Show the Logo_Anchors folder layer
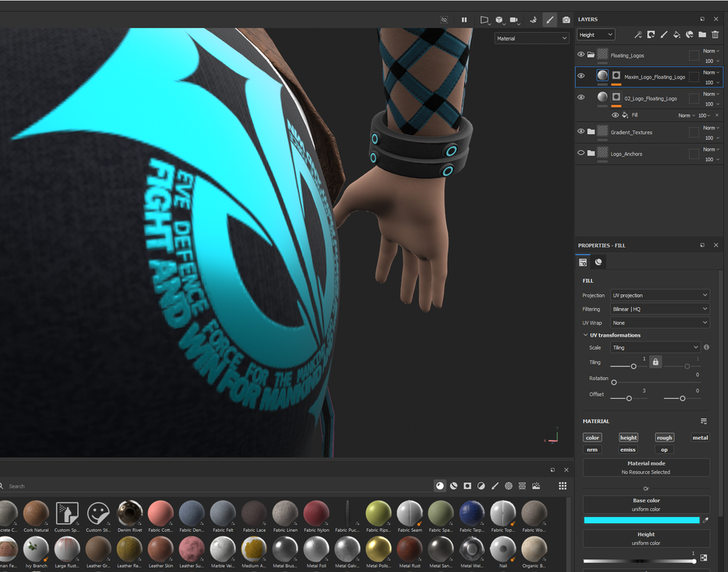 [580, 153]
